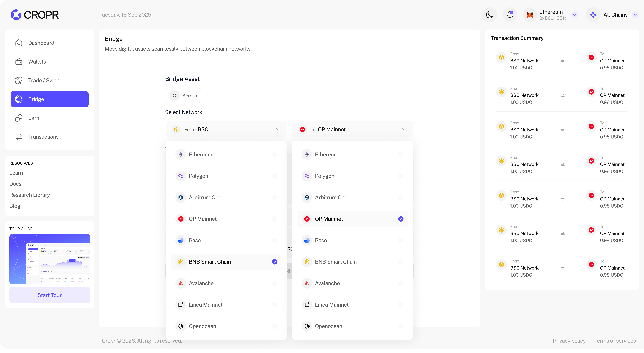Click the 'Transaction Summary' heading
Image resolution: width=644 pixels, height=353 pixels.
(517, 38)
